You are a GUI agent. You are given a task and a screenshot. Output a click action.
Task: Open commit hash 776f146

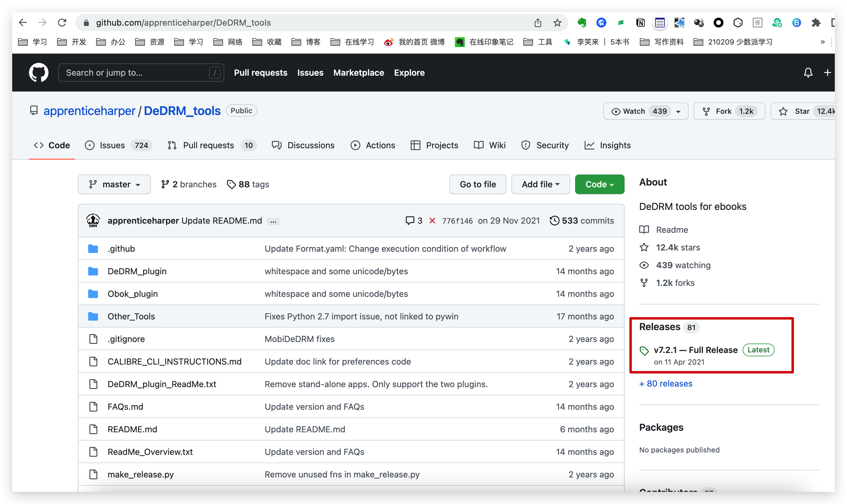(457, 221)
